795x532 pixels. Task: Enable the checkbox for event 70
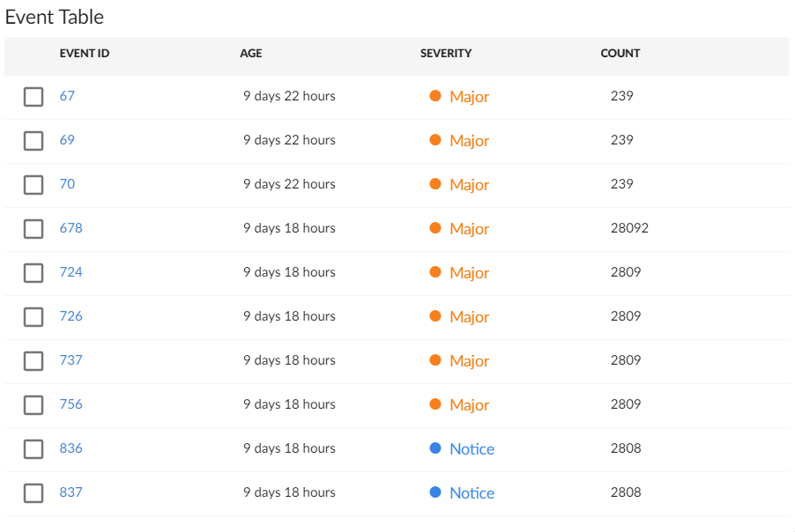[x=33, y=185]
